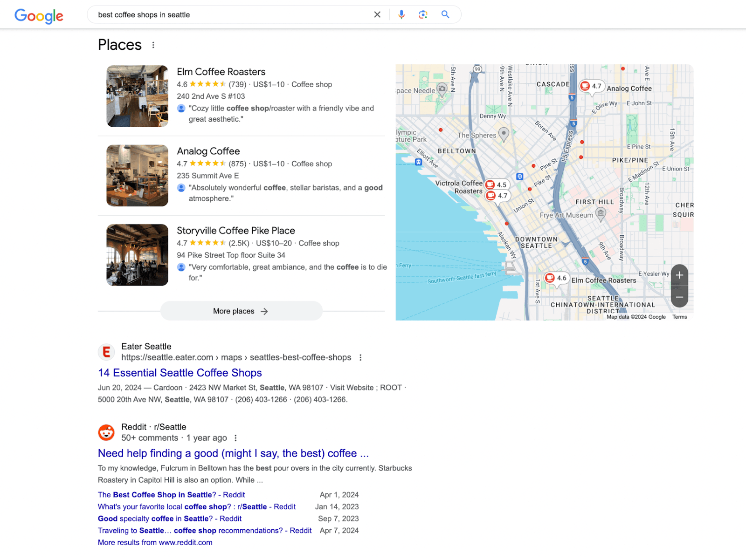This screenshot has height=560, width=746.
Task: Open the 14 Essential Seattle Coffee Shops link
Action: click(180, 373)
